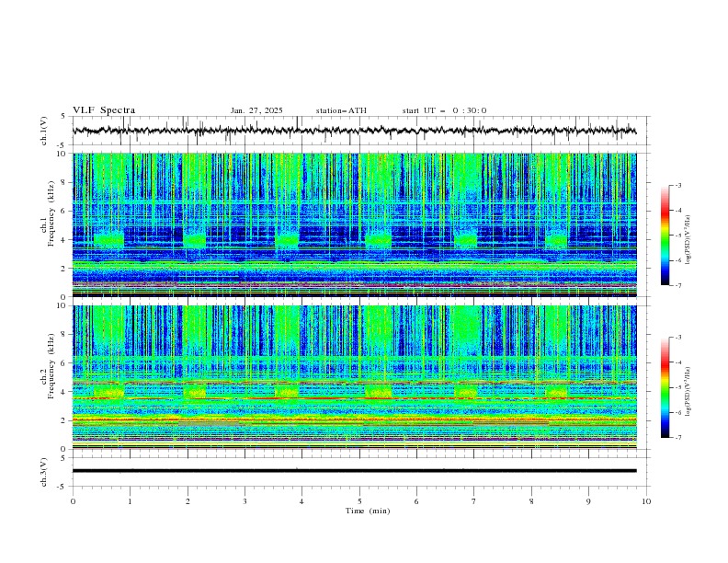Click the "start UT = 0:30:0" text
728x563 pixels.
click(x=444, y=110)
